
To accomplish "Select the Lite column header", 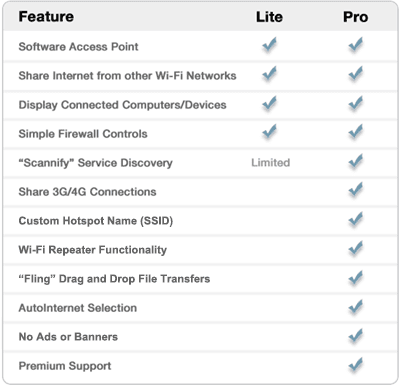I will coord(269,17).
